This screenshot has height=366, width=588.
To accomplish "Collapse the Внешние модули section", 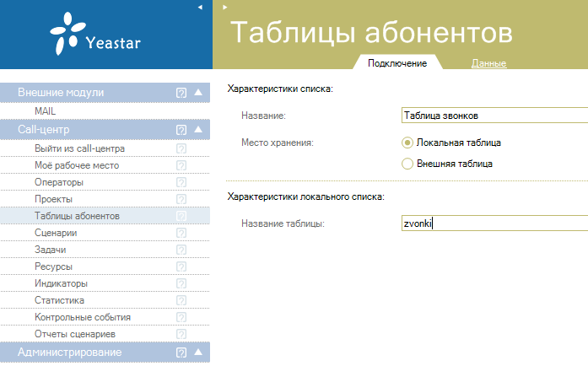I will click(x=198, y=93).
